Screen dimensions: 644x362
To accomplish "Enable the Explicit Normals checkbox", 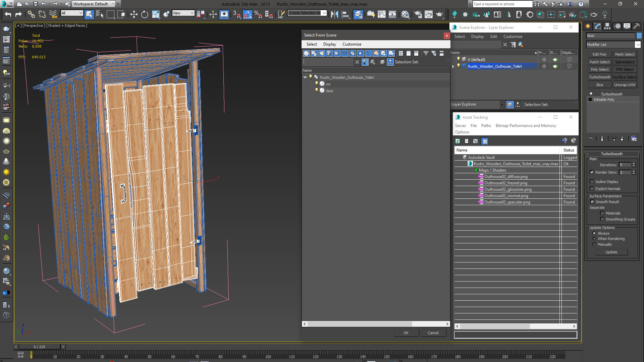I will [x=592, y=189].
